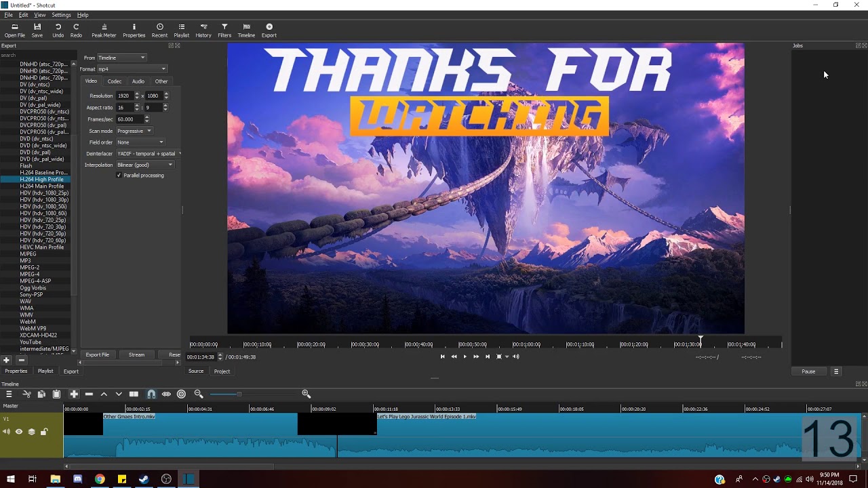Open the Field order dropdown
The width and height of the screenshot is (868, 488).
coord(140,142)
